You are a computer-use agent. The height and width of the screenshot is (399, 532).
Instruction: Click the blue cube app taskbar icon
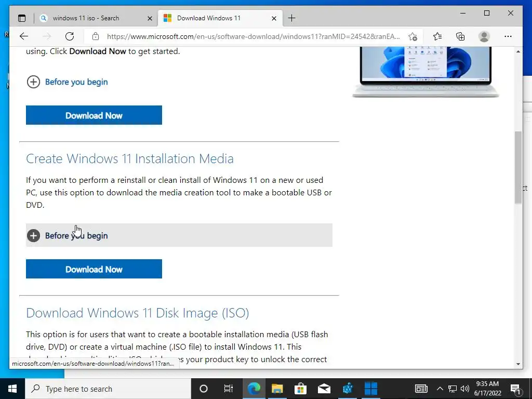click(348, 389)
